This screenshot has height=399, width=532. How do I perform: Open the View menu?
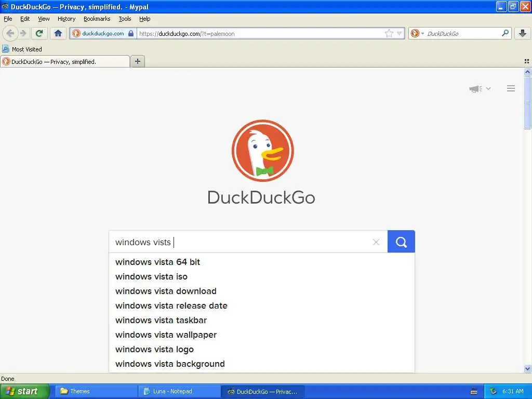coord(44,19)
